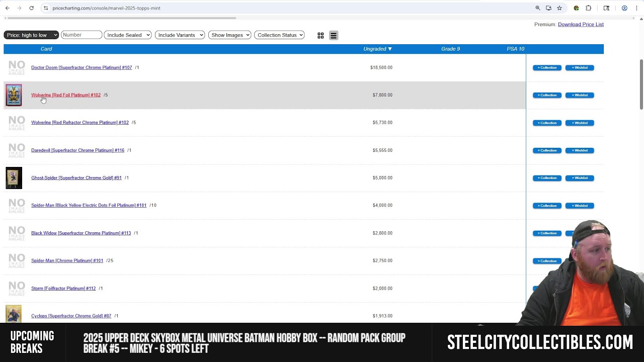Open Spider-Man Black Yellow Electric Dots link
644x362 pixels.
[89, 205]
